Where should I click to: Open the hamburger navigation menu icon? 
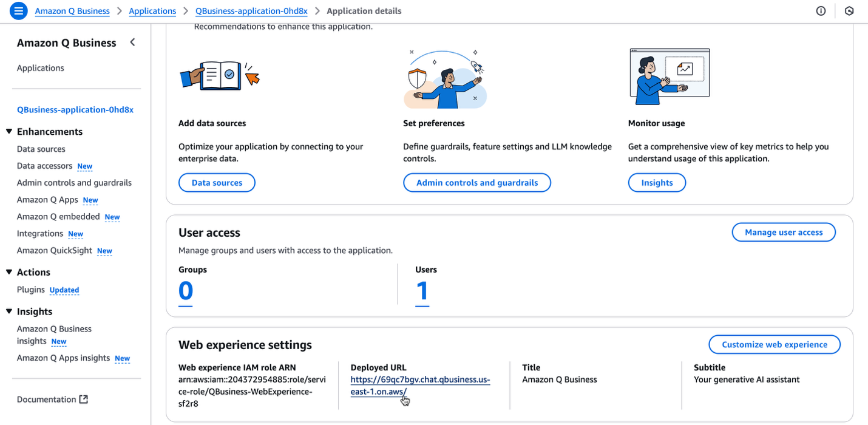(x=19, y=11)
